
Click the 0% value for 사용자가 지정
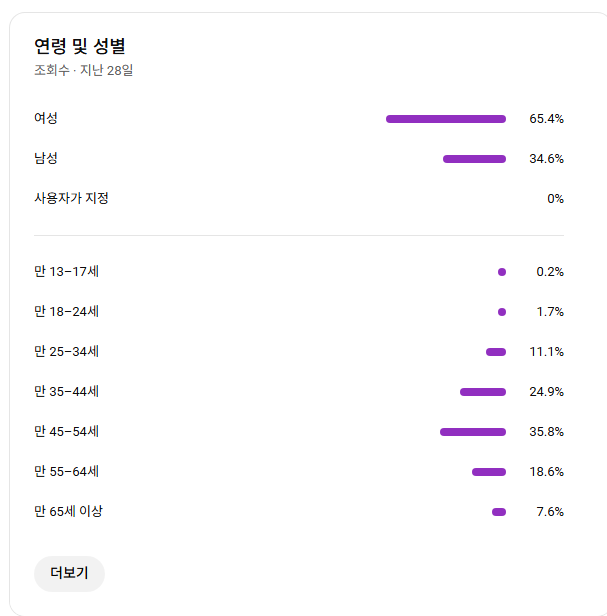click(x=555, y=199)
